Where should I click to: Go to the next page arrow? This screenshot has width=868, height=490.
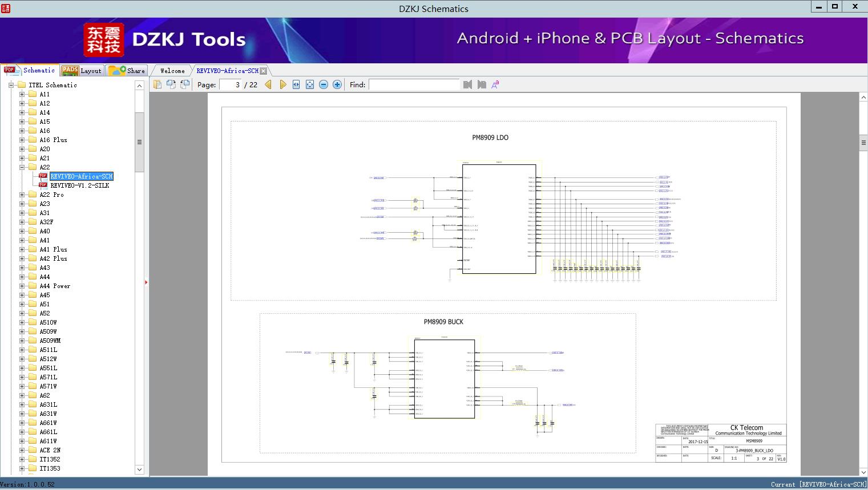[282, 84]
